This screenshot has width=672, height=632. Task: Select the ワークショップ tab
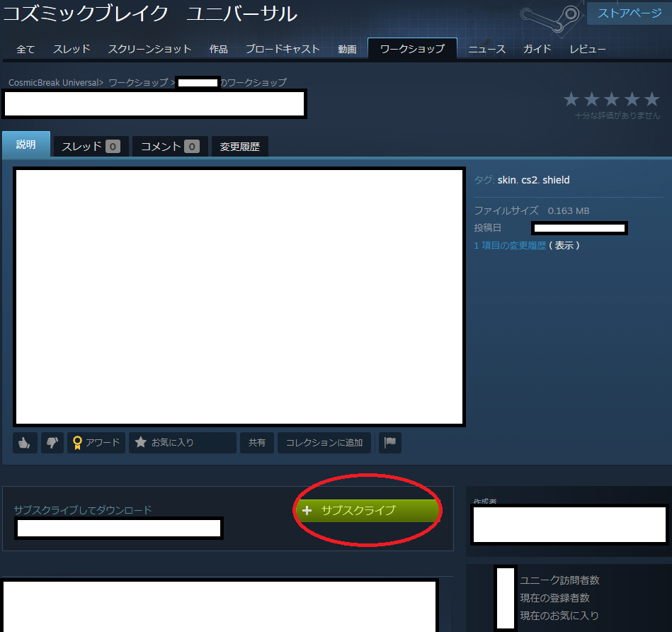point(412,48)
